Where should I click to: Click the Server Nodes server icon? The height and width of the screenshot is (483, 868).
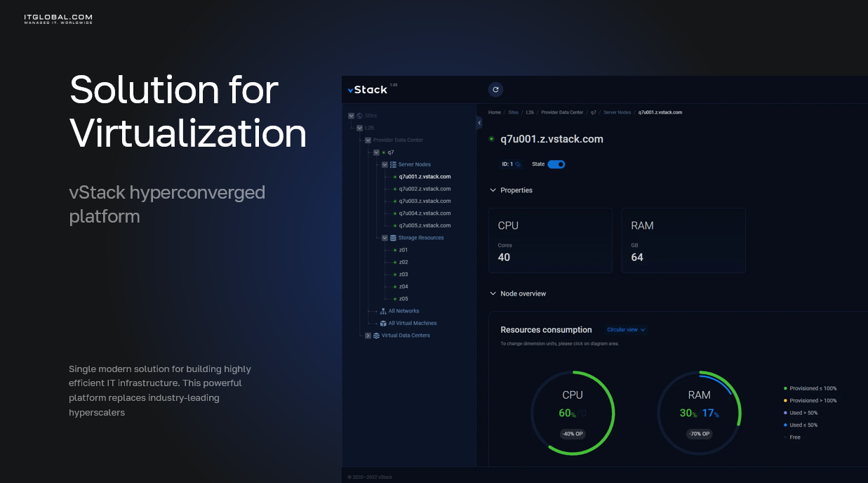[x=393, y=164]
